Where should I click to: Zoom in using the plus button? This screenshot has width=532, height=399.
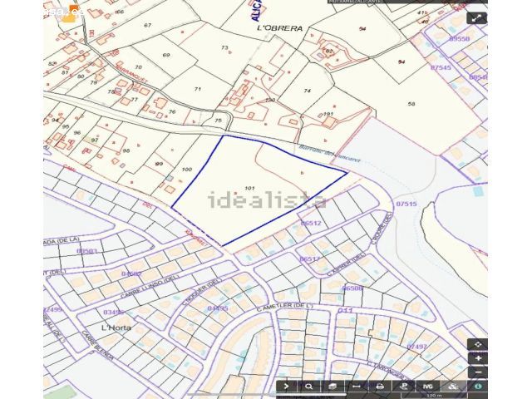click(478, 358)
